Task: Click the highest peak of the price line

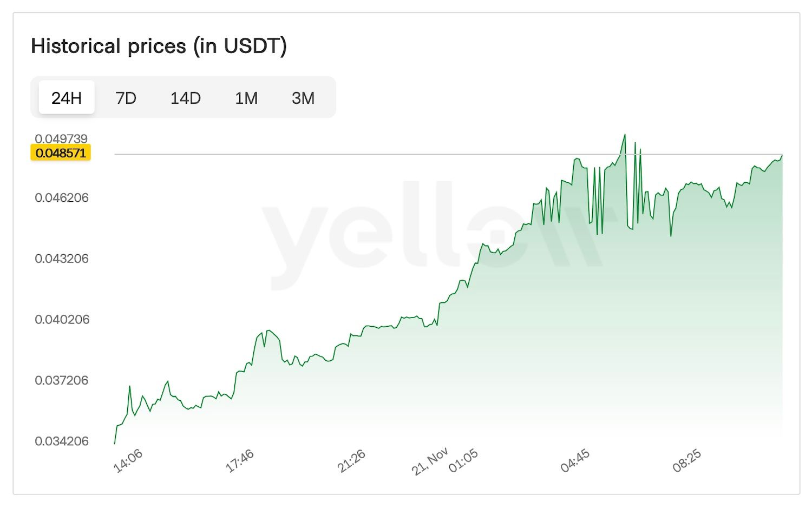Action: click(x=625, y=135)
